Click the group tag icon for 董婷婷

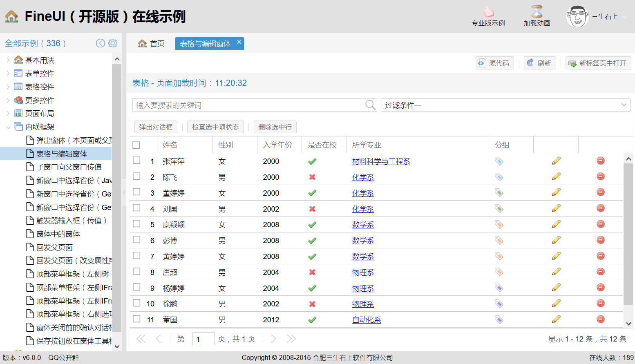pyautogui.click(x=499, y=193)
